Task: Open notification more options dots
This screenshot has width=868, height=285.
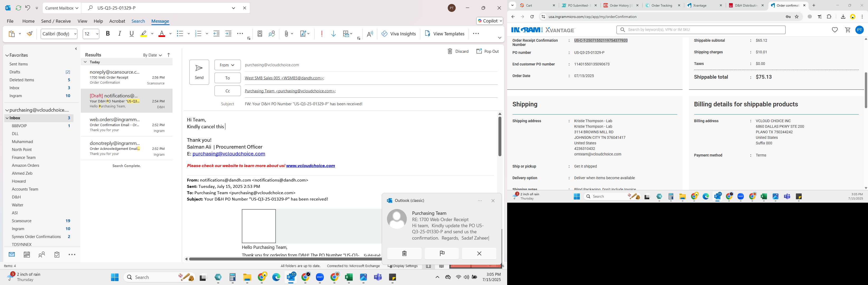Action: click(x=480, y=201)
